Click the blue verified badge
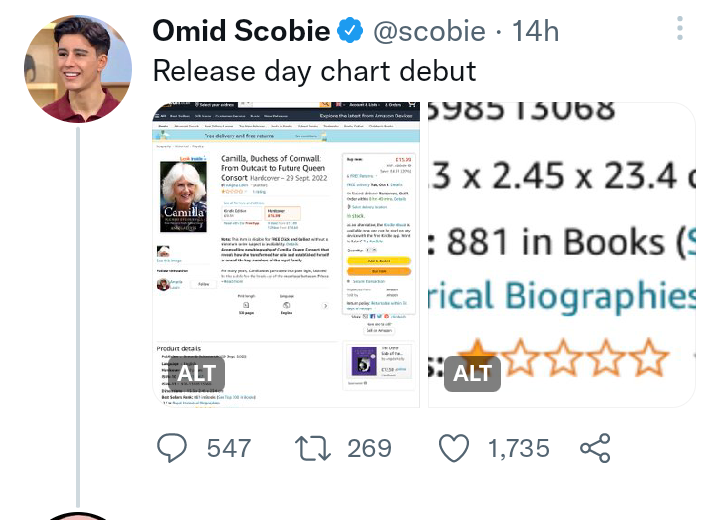720x520 pixels. point(349,32)
